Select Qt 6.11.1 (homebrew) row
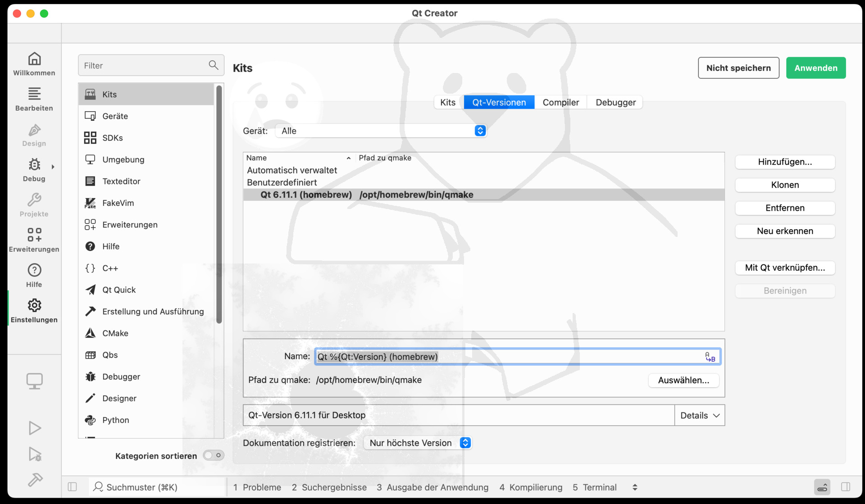865x504 pixels. pos(484,195)
